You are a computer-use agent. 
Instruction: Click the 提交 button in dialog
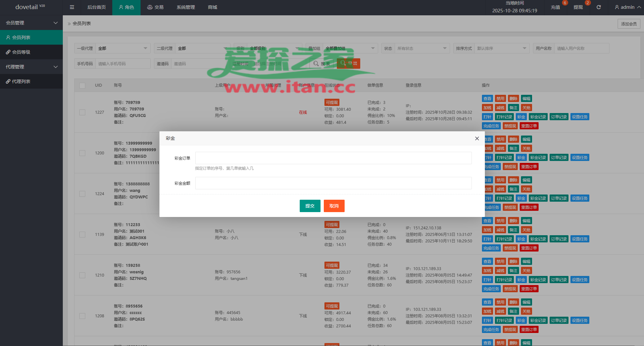tap(310, 206)
